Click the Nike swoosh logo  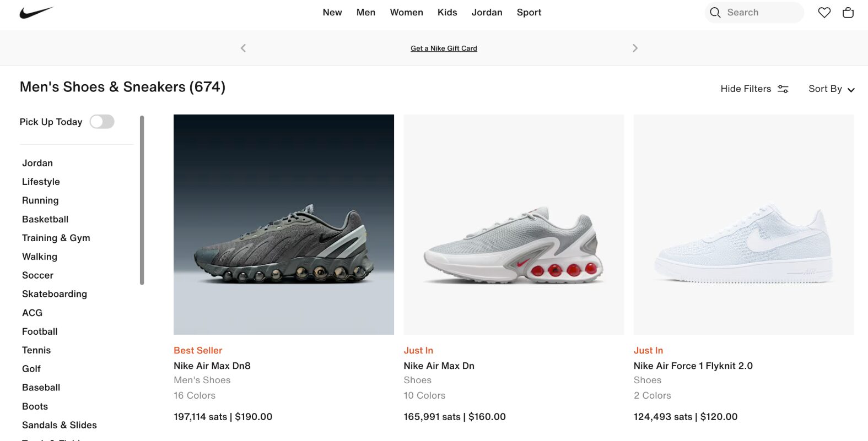click(36, 12)
